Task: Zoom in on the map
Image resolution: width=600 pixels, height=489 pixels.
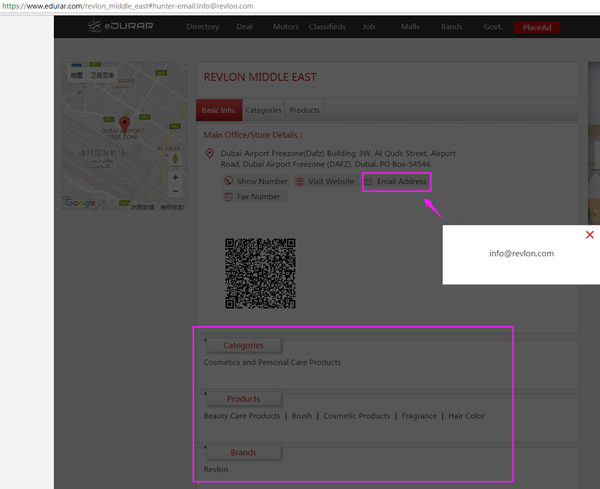Action: 176,177
